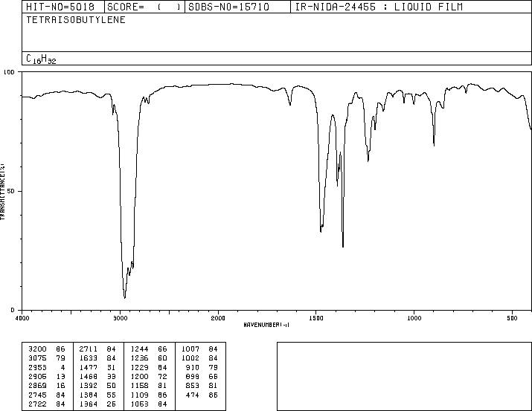This screenshot has height=411, width=532.
Task: Click the 4000 tick label on x-axis
Action: click(22, 318)
